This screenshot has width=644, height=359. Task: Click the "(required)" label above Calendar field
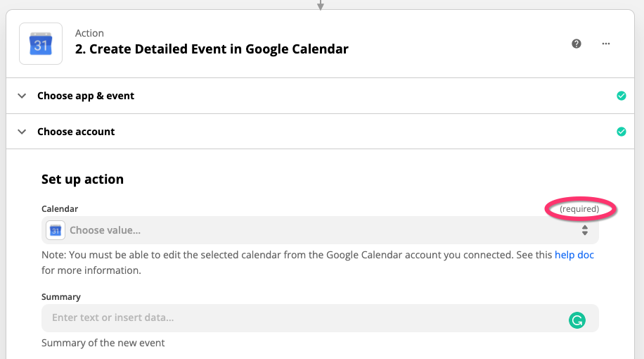579,209
